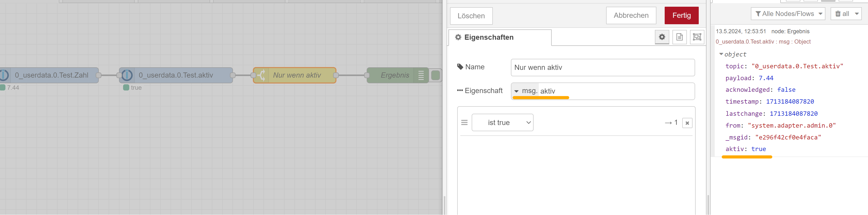Select the 0_userdata.0.Test.Zahl node
The image size is (868, 215).
tap(52, 75)
